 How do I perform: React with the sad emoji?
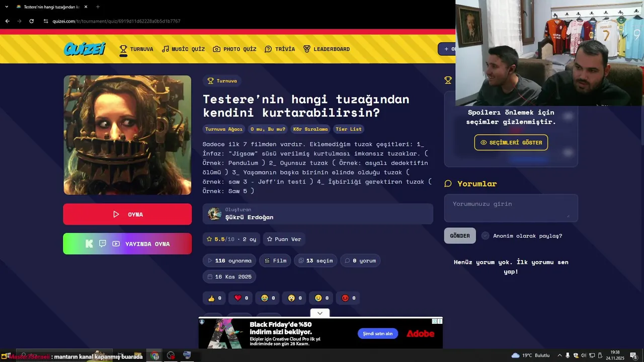pyautogui.click(x=321, y=298)
